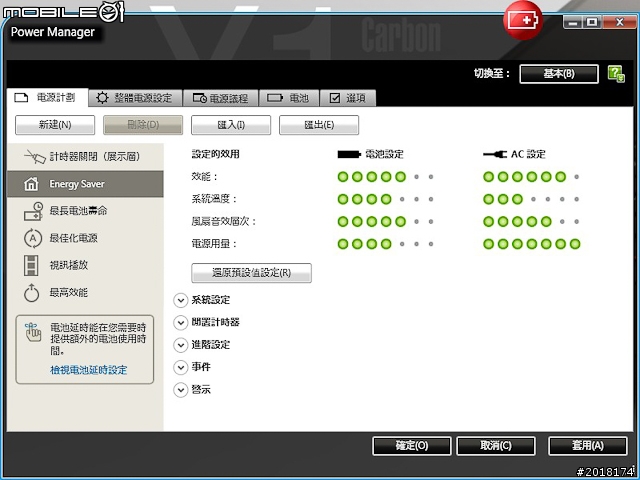The width and height of the screenshot is (640, 480).
Task: Click the 匯出(E) button
Action: click(x=319, y=125)
